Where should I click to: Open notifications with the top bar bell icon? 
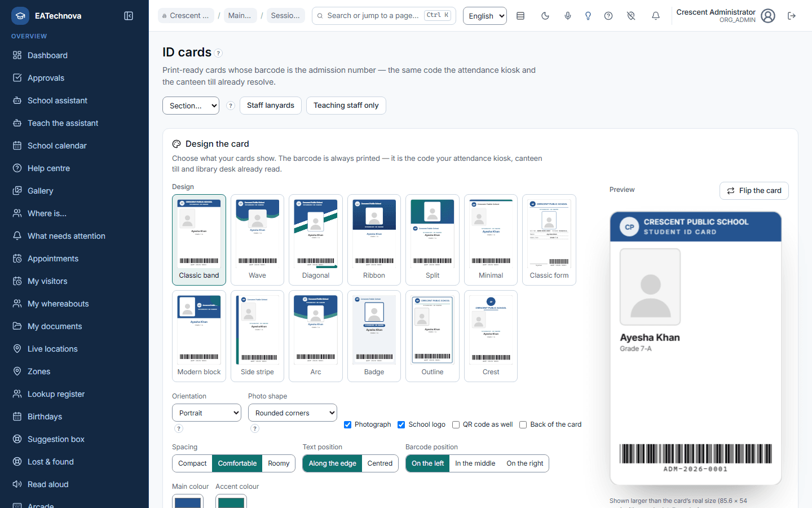point(656,16)
